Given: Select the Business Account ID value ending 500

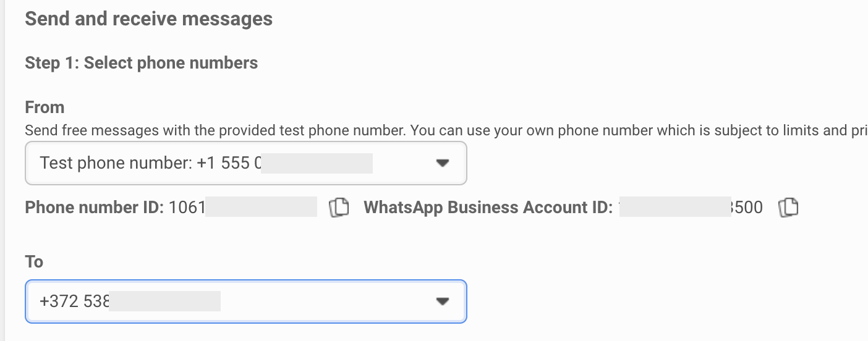Looking at the screenshot, I should pos(746,208).
